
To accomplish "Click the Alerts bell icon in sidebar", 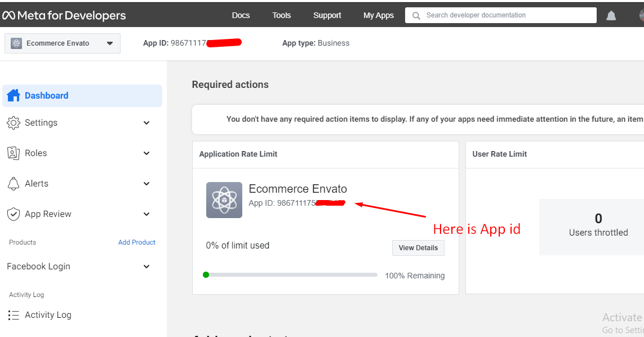I will click(x=14, y=184).
